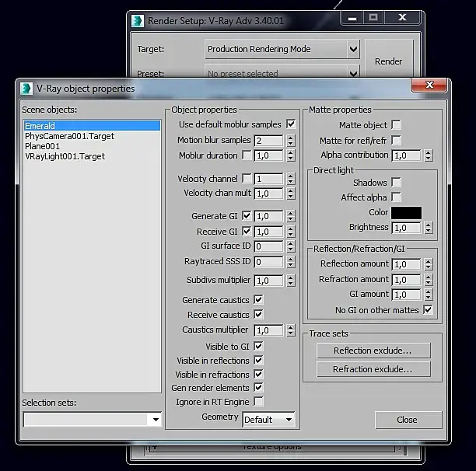Click the Caustics multiplier spinner
This screenshot has height=471, width=476.
(x=291, y=330)
